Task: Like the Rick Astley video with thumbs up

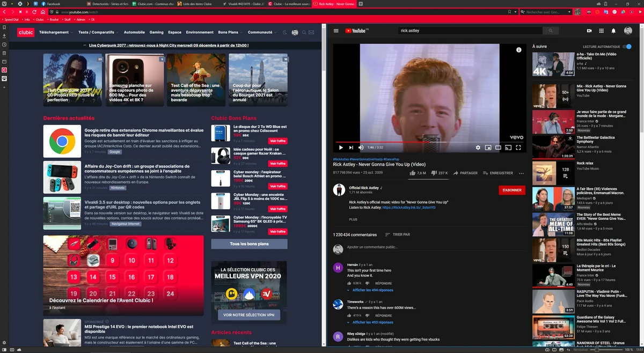Action: pos(412,173)
